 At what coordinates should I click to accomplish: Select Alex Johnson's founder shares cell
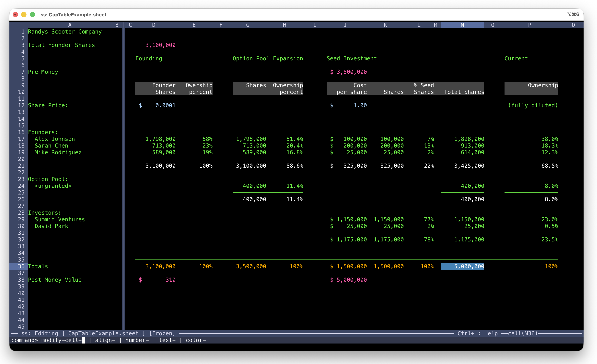(x=160, y=139)
